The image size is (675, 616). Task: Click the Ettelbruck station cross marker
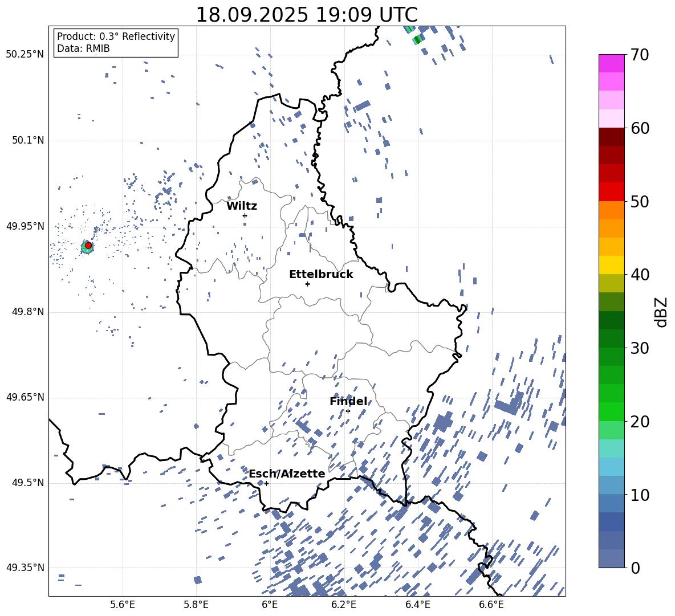pyautogui.click(x=307, y=284)
